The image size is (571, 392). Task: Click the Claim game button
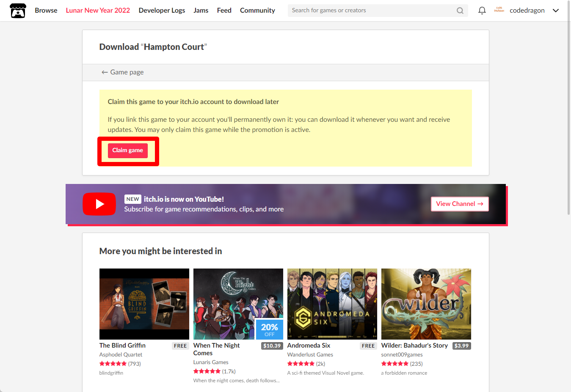(127, 151)
